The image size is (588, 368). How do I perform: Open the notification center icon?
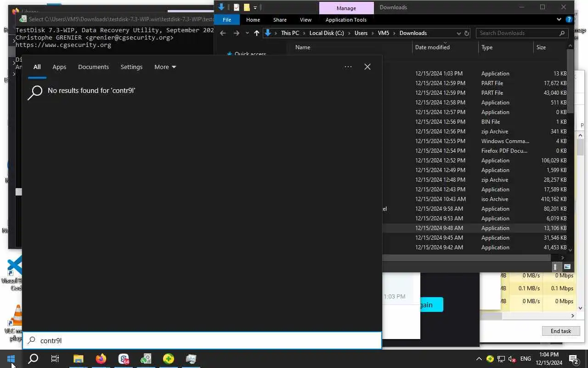point(573,359)
